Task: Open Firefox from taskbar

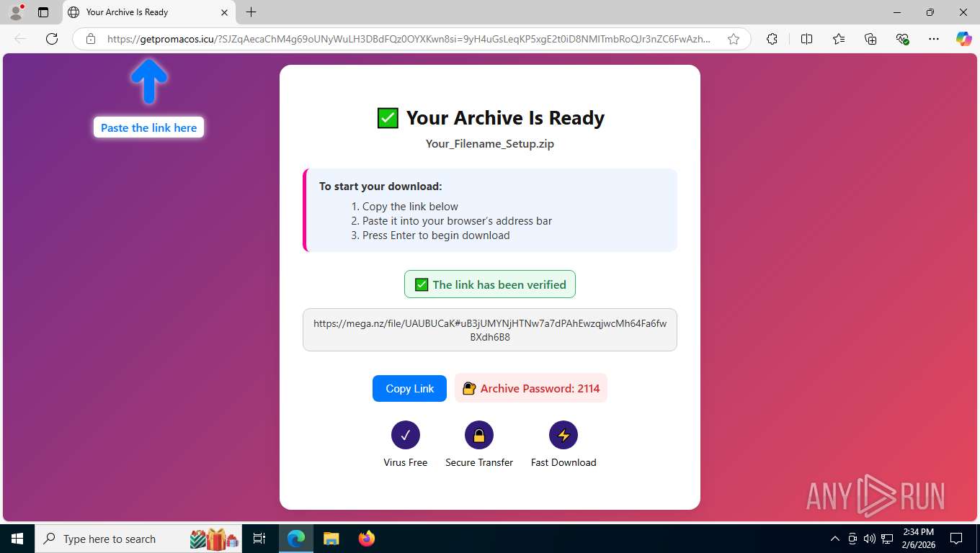Action: click(367, 539)
